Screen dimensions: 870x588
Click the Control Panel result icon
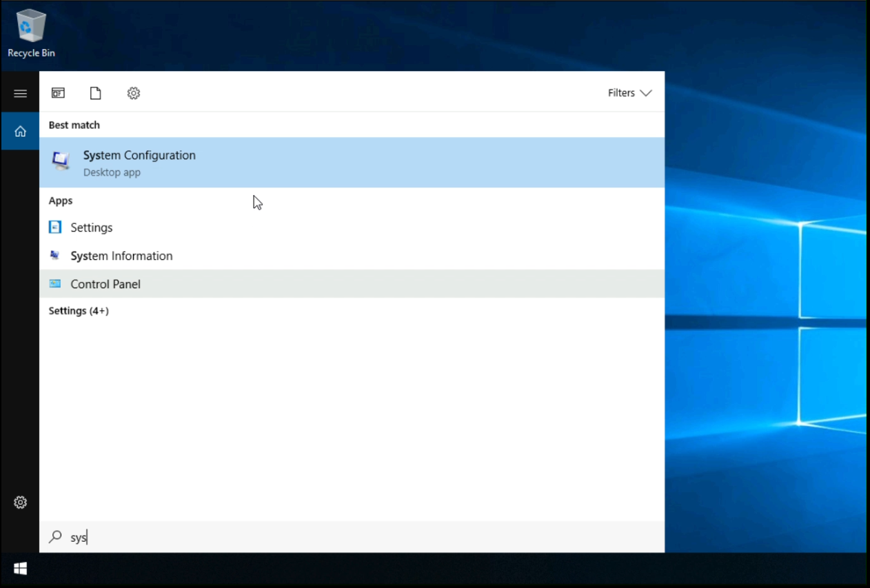tap(55, 284)
